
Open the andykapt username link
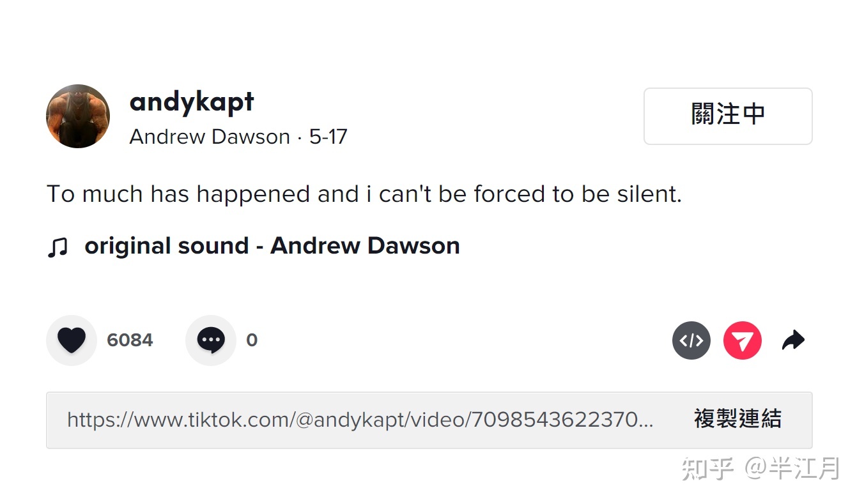coord(192,102)
